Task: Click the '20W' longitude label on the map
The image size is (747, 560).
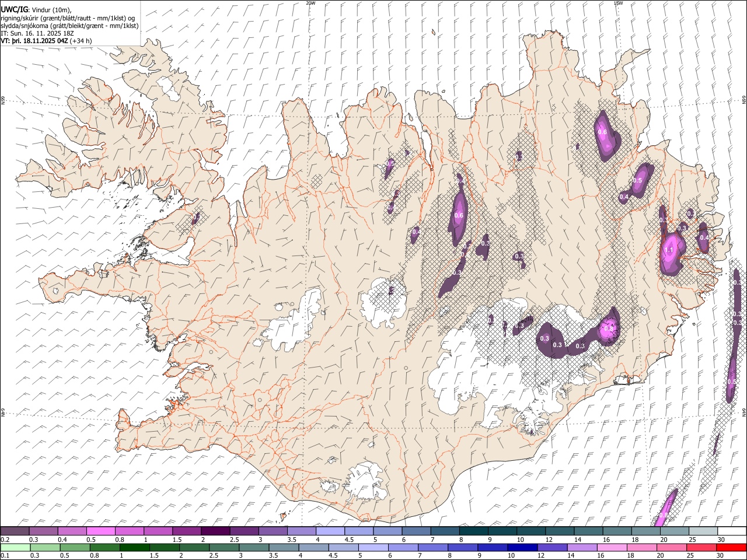Action: pos(310,3)
